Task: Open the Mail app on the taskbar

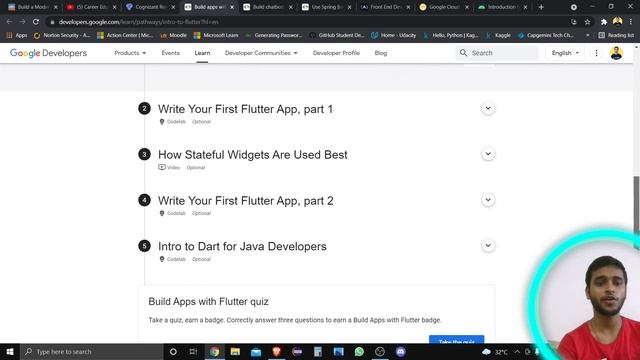Action: point(256,351)
